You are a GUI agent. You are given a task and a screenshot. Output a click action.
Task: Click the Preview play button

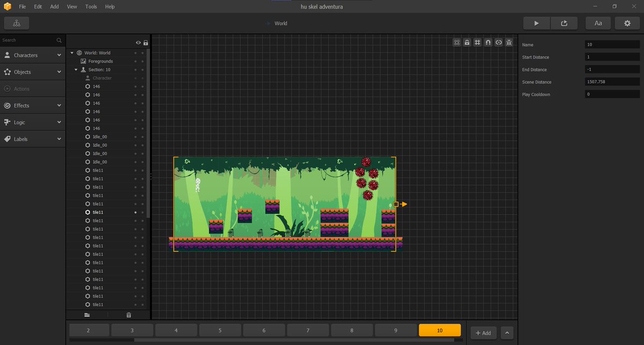click(537, 23)
